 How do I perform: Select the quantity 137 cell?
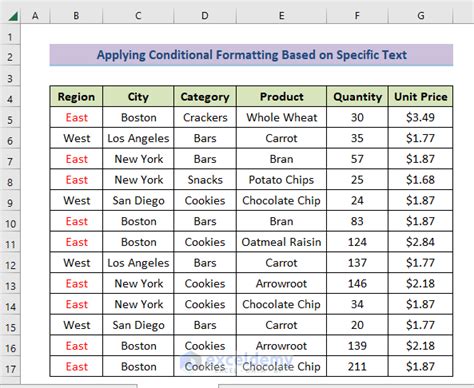[357, 263]
